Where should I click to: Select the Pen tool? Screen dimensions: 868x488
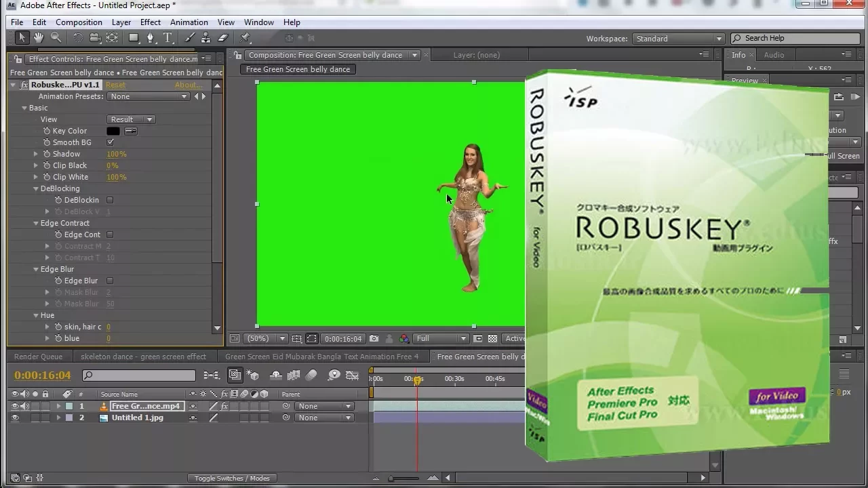click(x=151, y=38)
